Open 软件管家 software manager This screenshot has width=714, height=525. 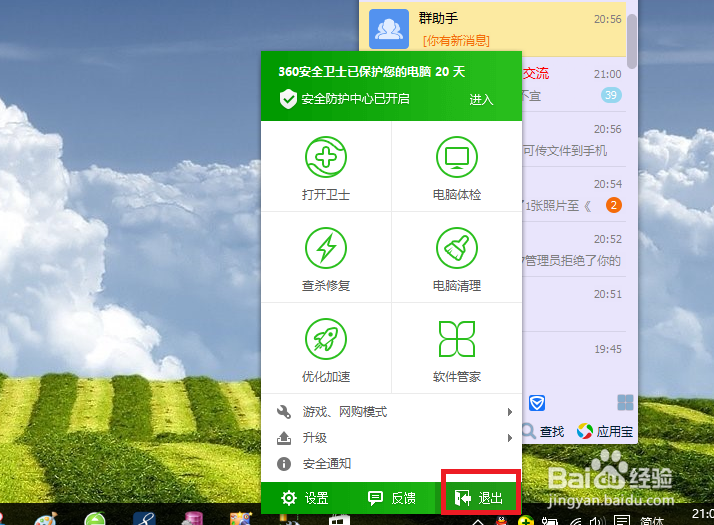[x=457, y=350]
